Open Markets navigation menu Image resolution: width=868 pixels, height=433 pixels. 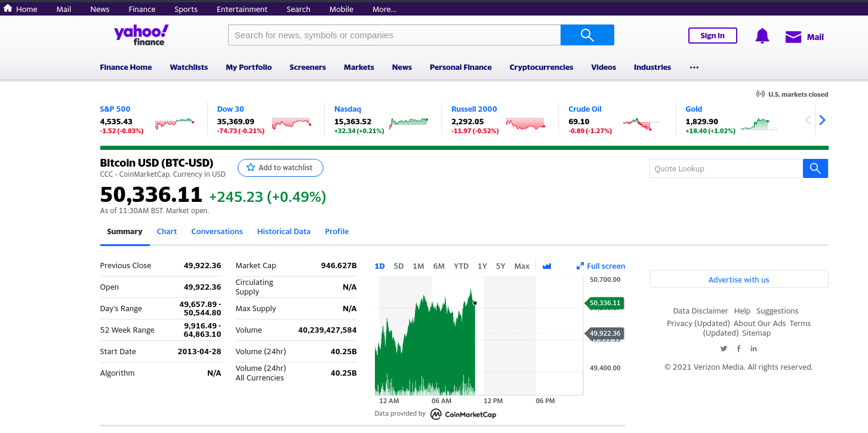tap(359, 67)
